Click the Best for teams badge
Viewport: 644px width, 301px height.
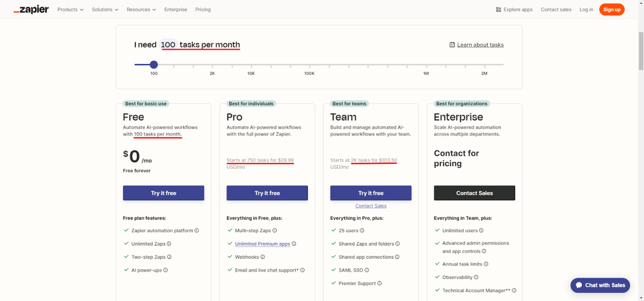pyautogui.click(x=349, y=104)
